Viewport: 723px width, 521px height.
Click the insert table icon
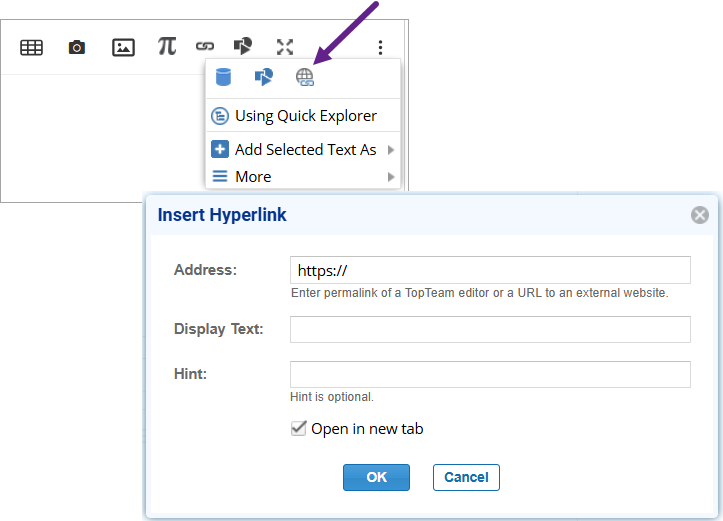tap(32, 47)
